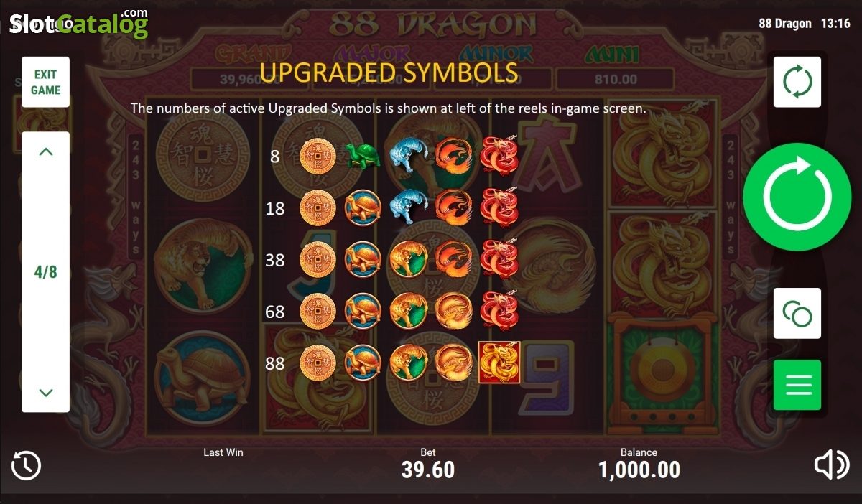Exit to game with EXIT GAME
Image resolution: width=862 pixels, height=504 pixels.
(x=45, y=82)
